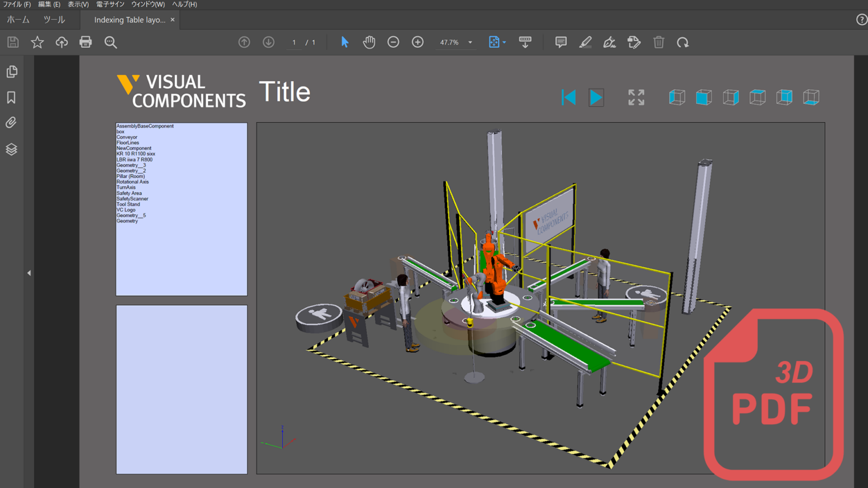Switch to the ホーム tab

18,19
